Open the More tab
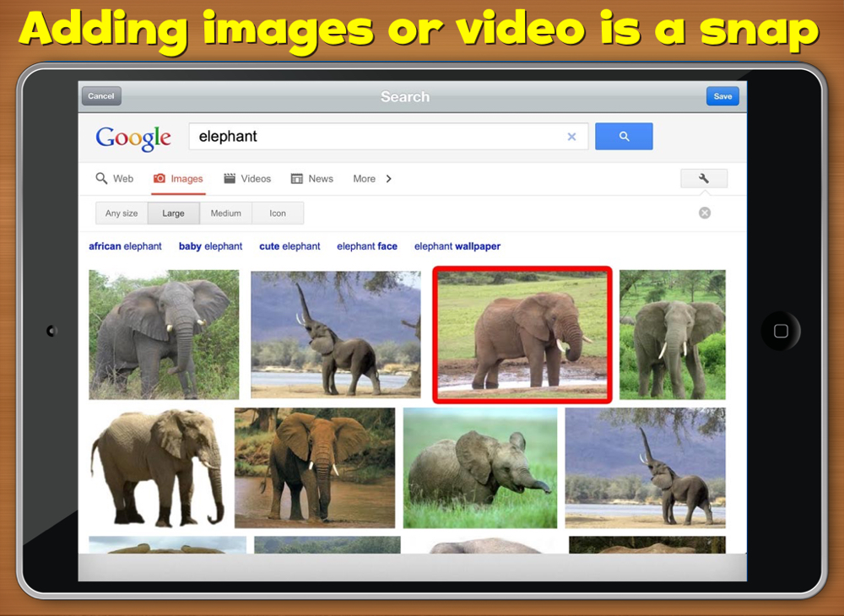 point(365,179)
